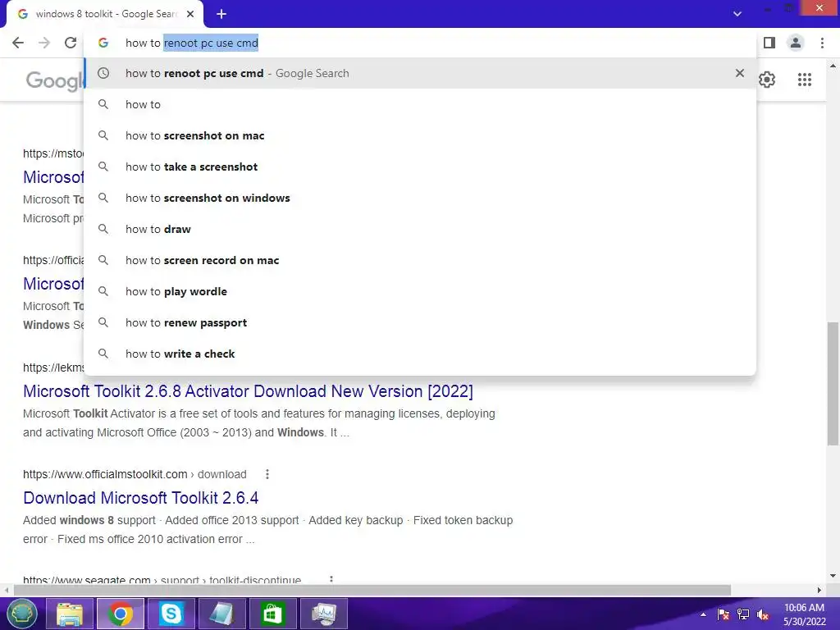Click the Chrome taskbar icon
840x630 pixels.
121,614
